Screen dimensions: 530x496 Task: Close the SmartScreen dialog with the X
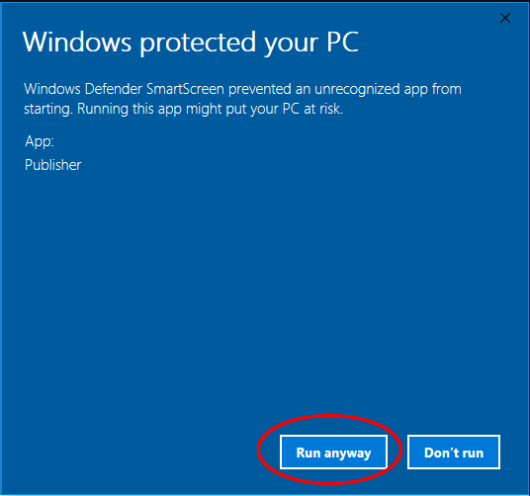(505, 18)
